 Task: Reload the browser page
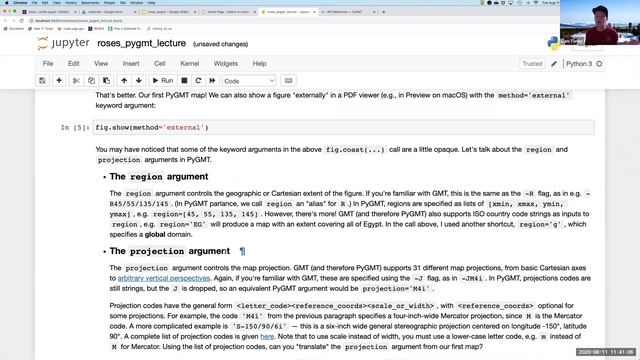[x=21, y=20]
